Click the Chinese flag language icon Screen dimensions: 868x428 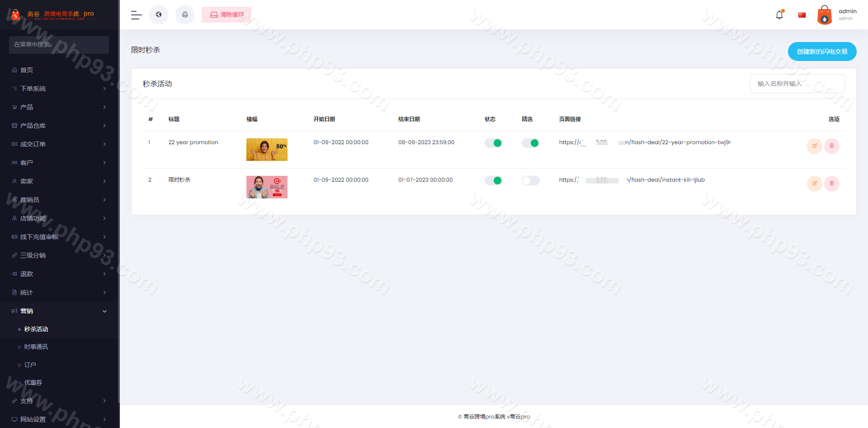802,15
